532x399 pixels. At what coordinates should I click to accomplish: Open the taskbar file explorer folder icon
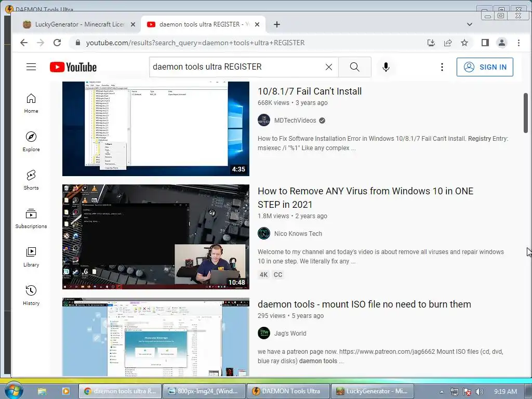tap(42, 391)
